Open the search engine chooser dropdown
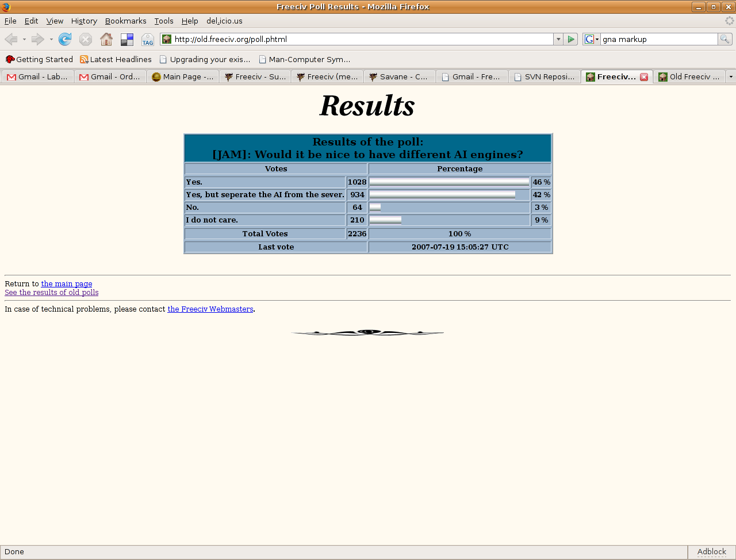 [592, 39]
